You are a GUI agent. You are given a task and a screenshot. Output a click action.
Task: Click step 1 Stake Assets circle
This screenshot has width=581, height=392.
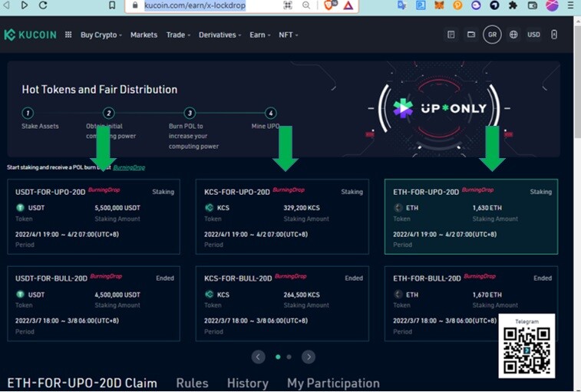[28, 113]
